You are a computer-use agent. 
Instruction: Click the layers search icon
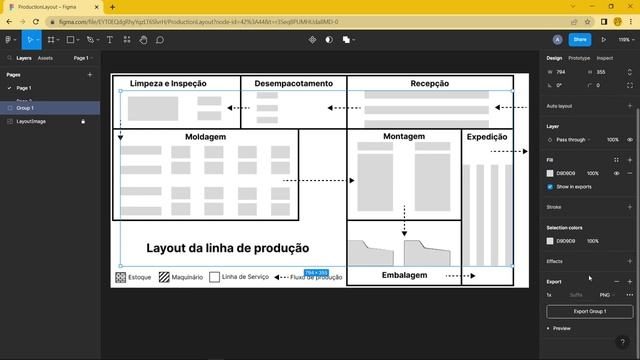[x=9, y=58]
